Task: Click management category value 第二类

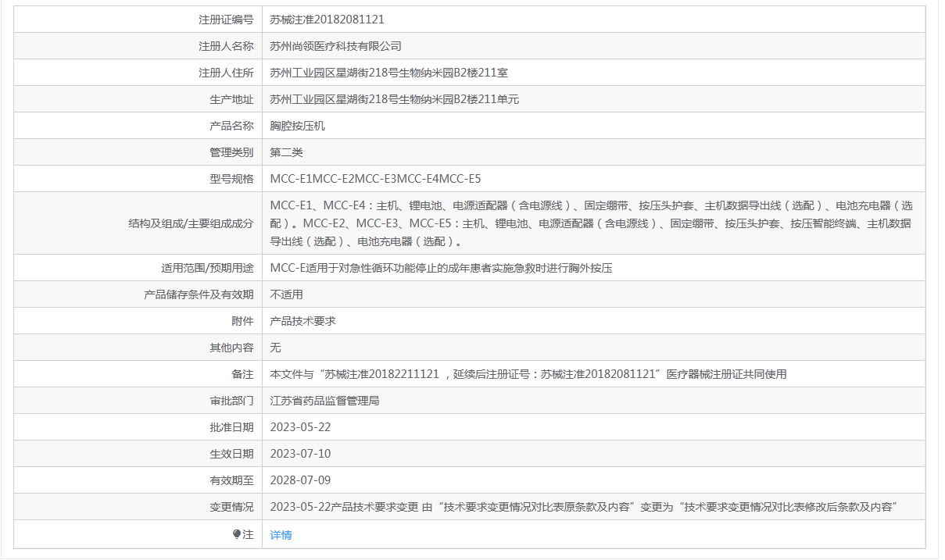Action: (x=286, y=152)
